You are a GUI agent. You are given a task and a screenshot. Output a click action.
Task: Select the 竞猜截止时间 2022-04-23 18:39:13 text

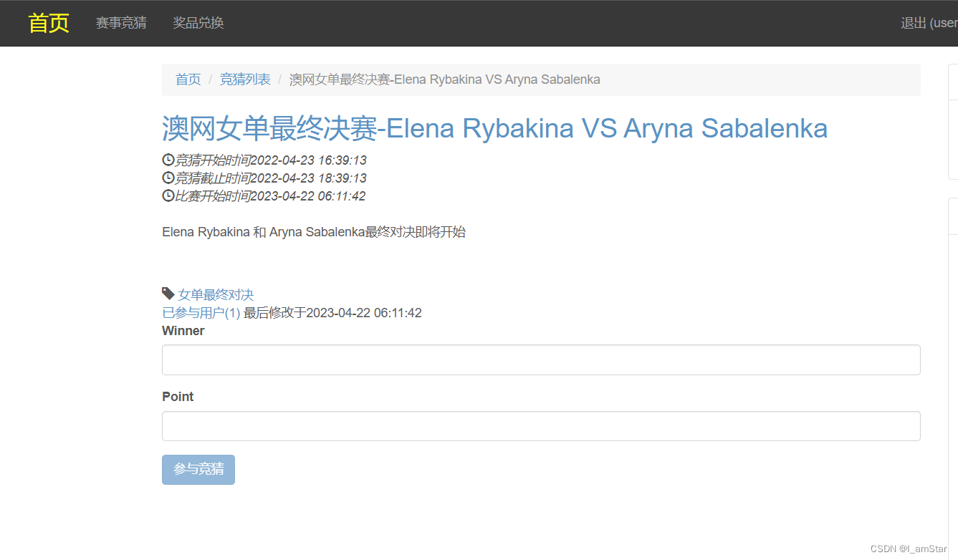pos(271,178)
